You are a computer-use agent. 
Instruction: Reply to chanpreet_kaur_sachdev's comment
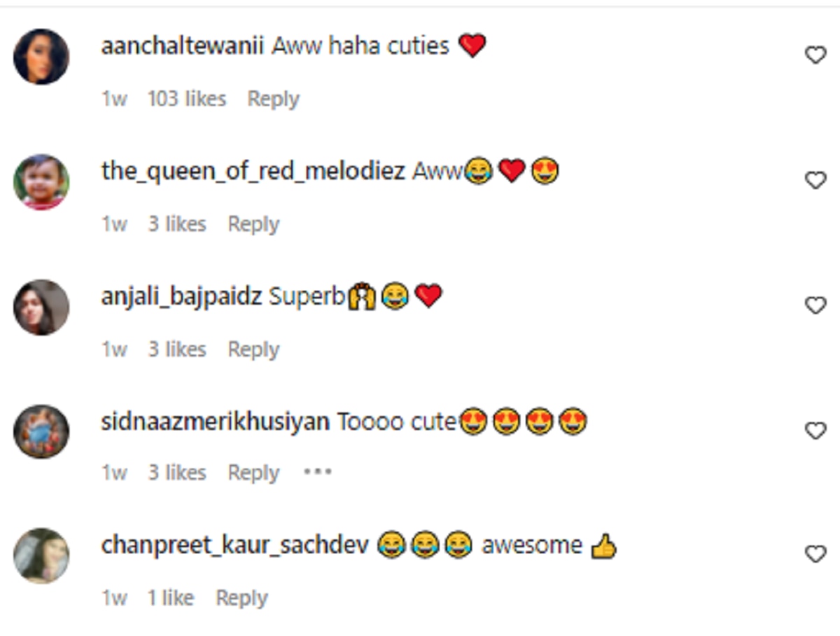coord(241,598)
